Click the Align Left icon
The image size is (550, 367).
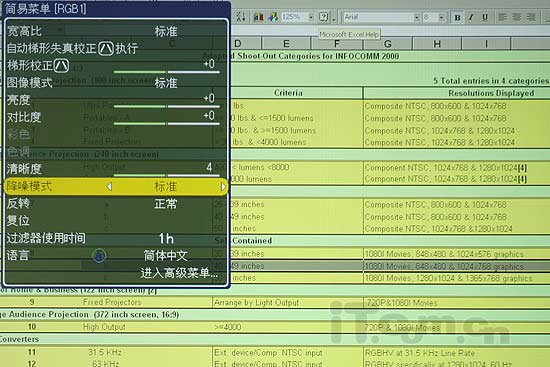point(503,17)
